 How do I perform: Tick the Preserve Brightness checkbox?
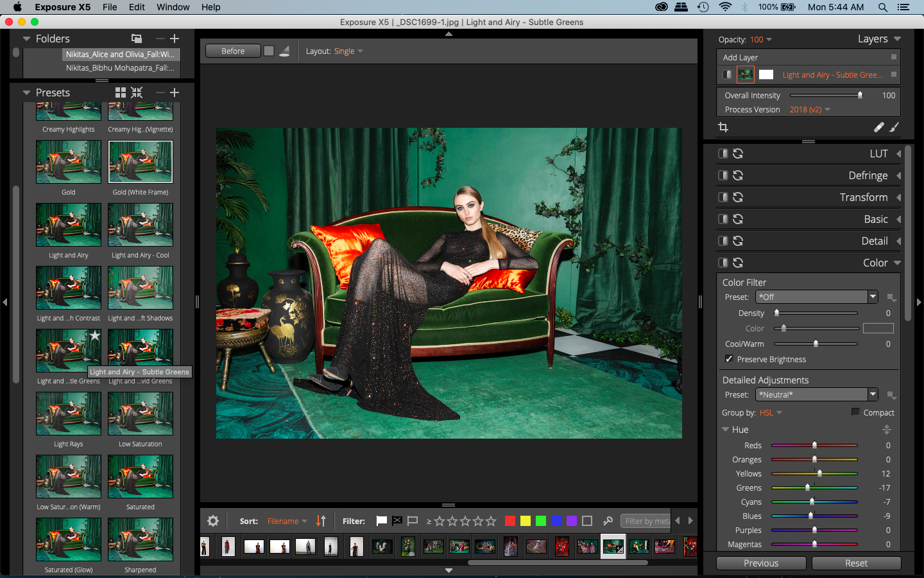[729, 359]
